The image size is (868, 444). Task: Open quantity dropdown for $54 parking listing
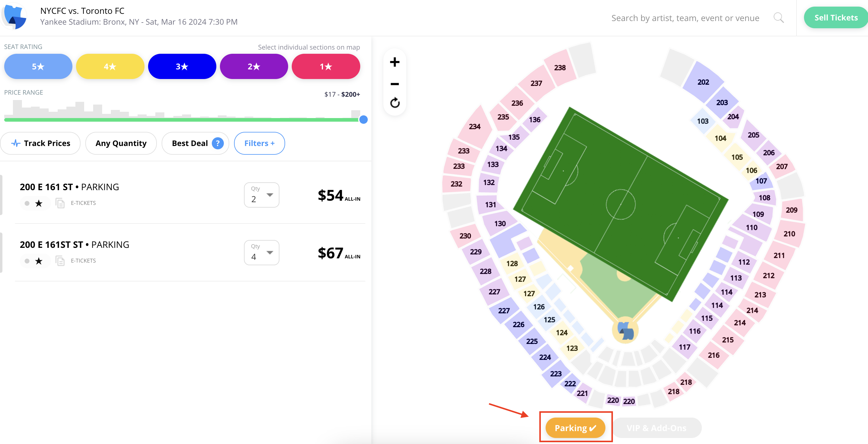261,195
